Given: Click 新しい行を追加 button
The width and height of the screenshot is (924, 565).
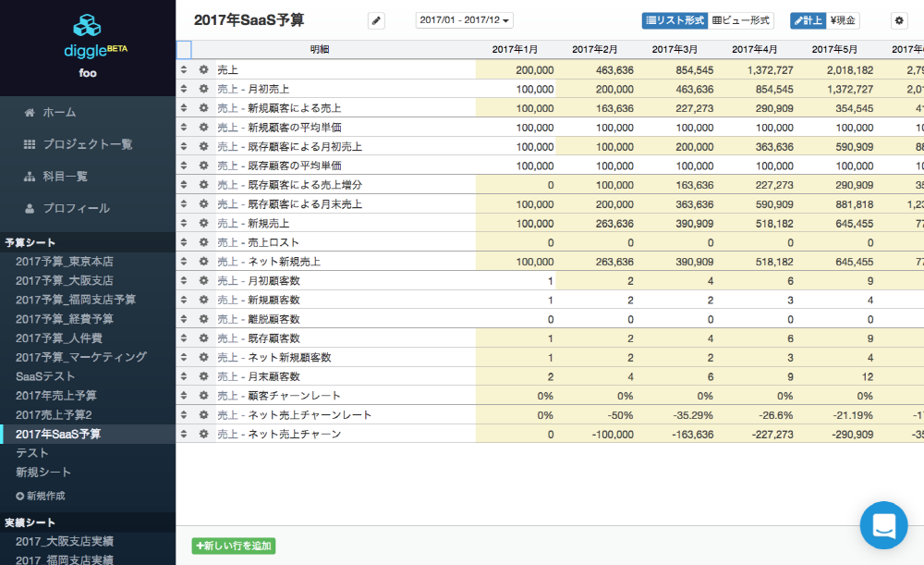Looking at the screenshot, I should (x=234, y=546).
